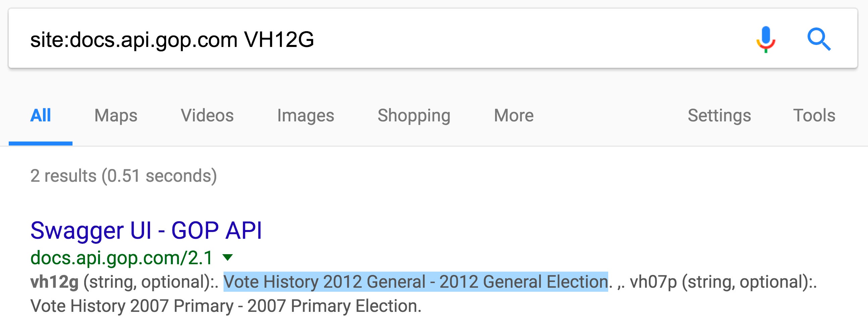Switch to the Images tab
The image size is (868, 336).
(306, 116)
